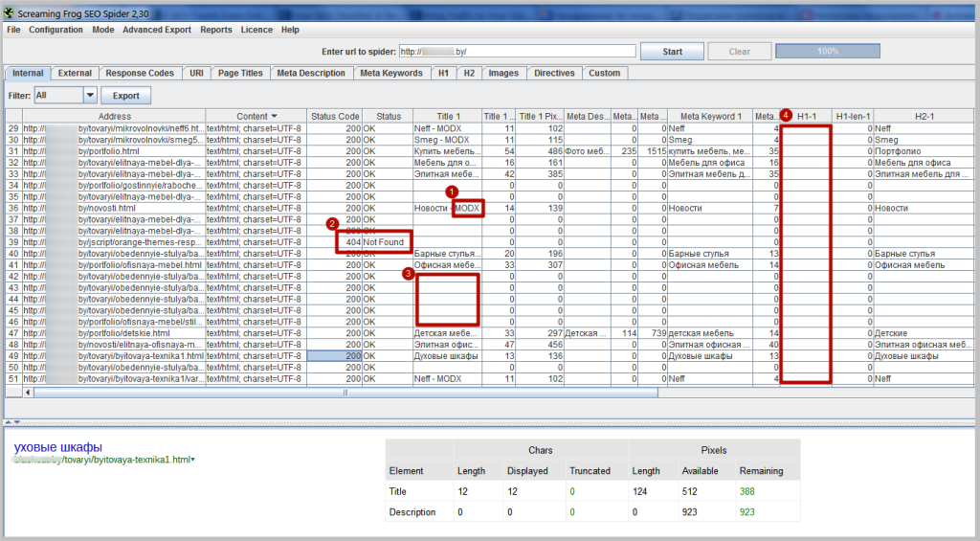The height and width of the screenshot is (541, 980).
Task: Open the Directives tab
Action: click(x=554, y=73)
